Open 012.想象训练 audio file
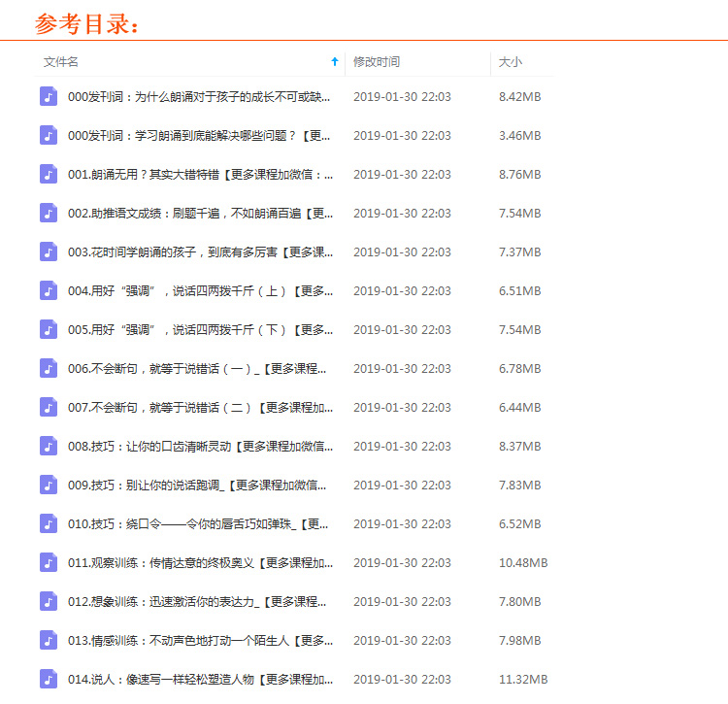 point(200,601)
